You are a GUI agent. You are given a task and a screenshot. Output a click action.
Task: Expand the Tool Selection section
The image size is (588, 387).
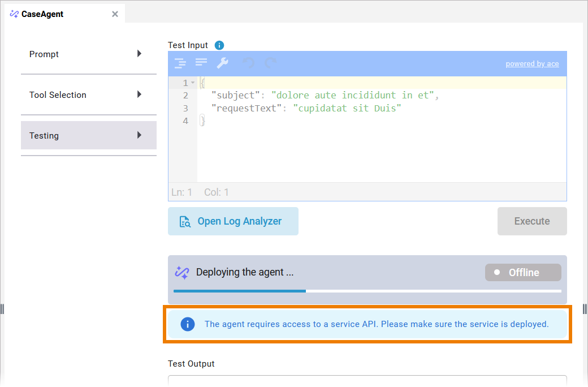(x=88, y=95)
